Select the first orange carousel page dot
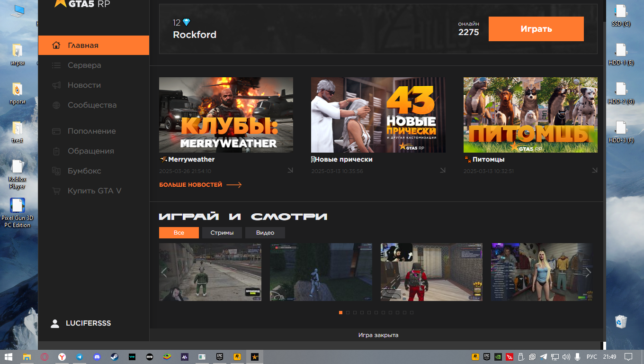Viewport: 644px width, 364px height. (340, 313)
